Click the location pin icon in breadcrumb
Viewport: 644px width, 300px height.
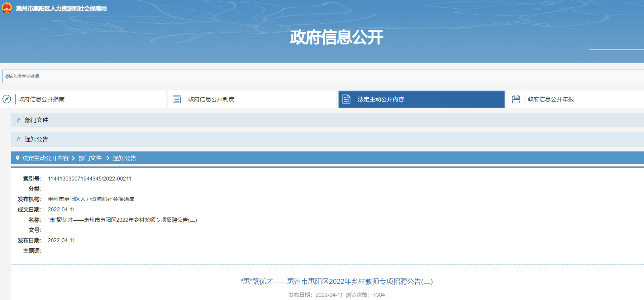18,158
